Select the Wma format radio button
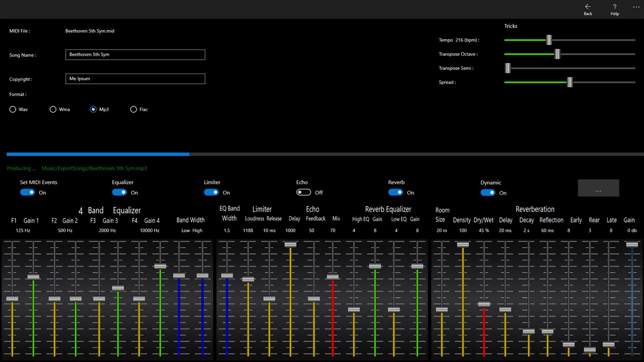This screenshot has height=362, width=644. click(53, 109)
